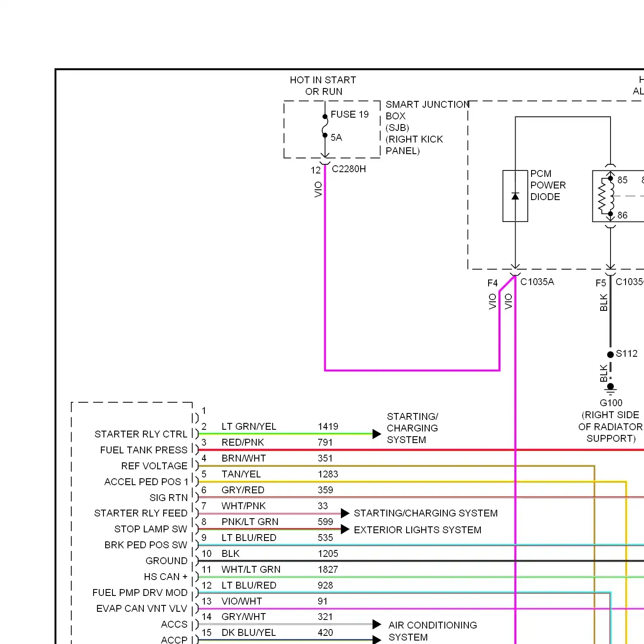The height and width of the screenshot is (644, 644).
Task: Select TAN/YEL wire label
Action: (x=241, y=474)
